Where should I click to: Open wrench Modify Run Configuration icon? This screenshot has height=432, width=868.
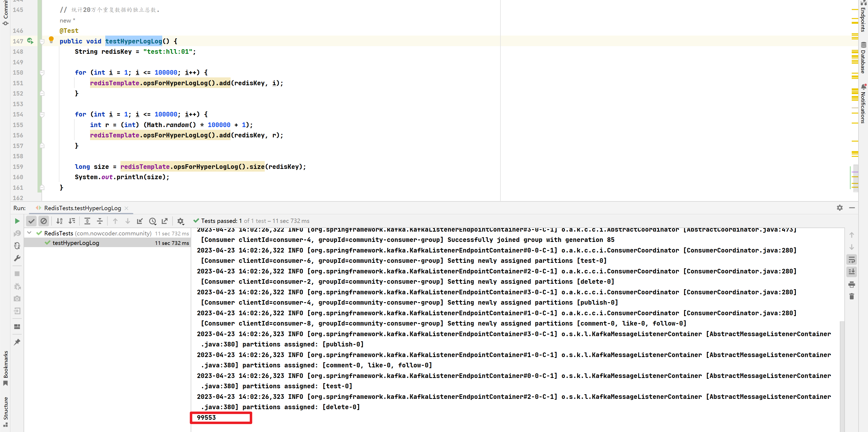pos(17,258)
